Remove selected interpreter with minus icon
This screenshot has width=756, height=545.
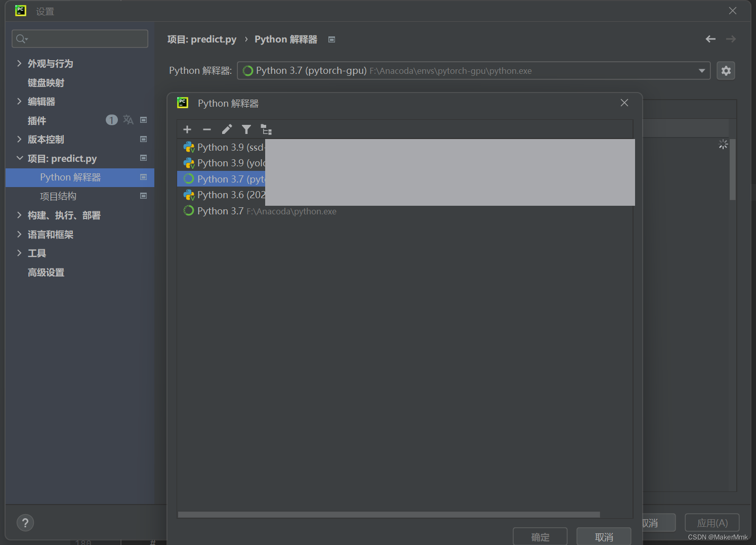click(x=206, y=130)
